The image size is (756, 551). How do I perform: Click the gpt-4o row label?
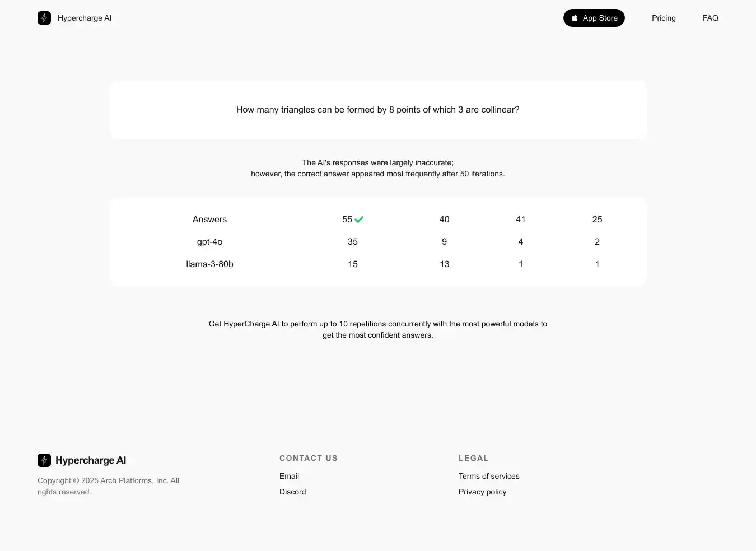tap(209, 242)
